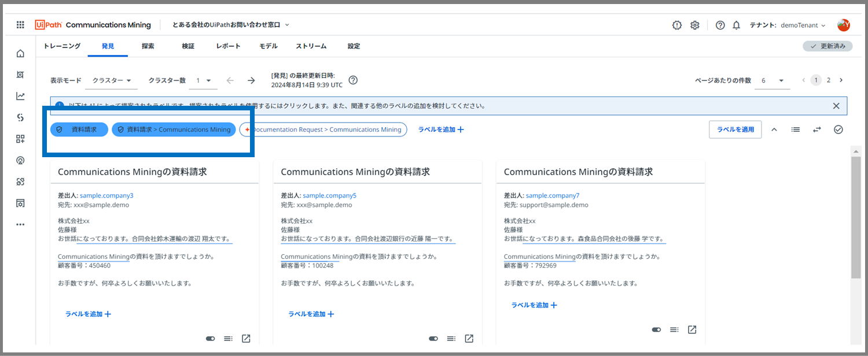868x356 pixels.
Task: Open the notifications bell
Action: (x=737, y=25)
